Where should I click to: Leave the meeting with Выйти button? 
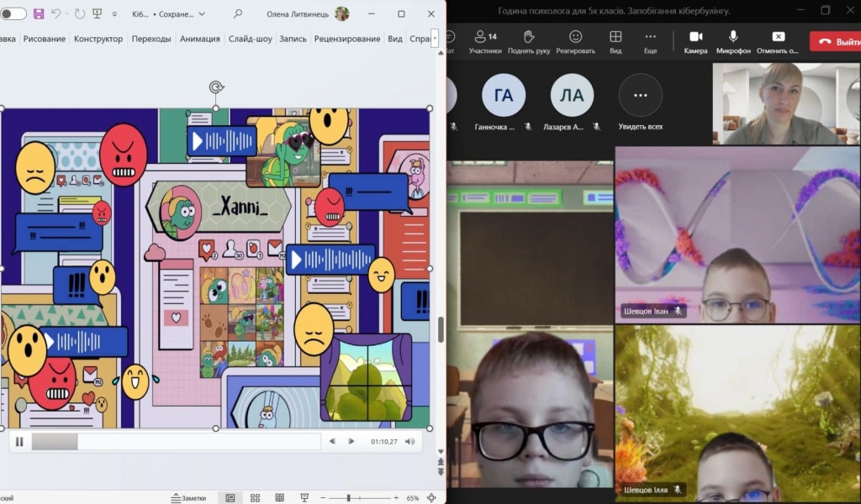pyautogui.click(x=835, y=41)
